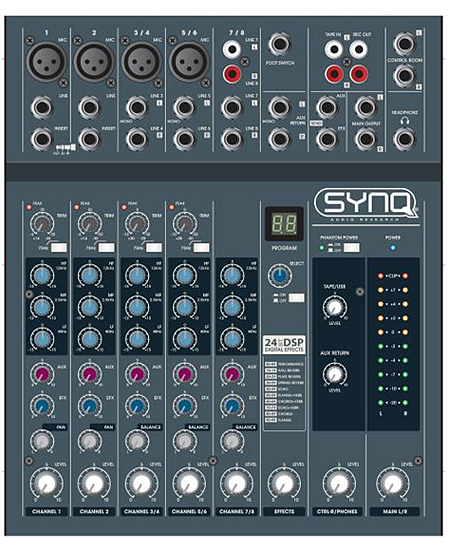The height and width of the screenshot is (550, 450).
Task: Click the EFX send jack
Action: tap(327, 139)
